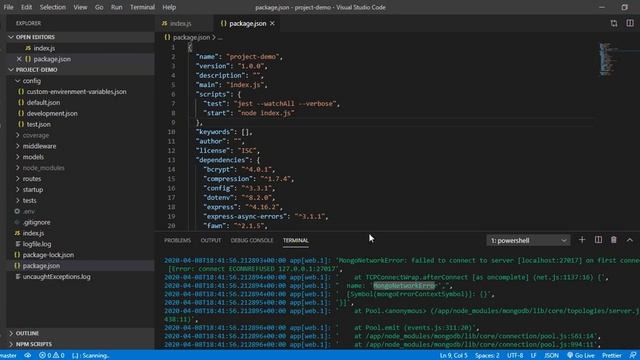Close the package.json editor tab
640x360 pixels.
272,24
